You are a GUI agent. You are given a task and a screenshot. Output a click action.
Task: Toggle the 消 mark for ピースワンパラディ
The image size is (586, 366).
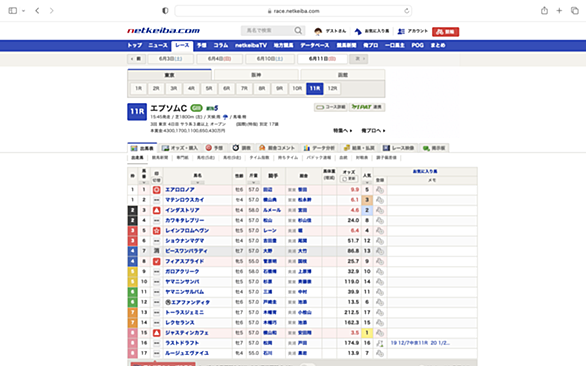coord(157,251)
